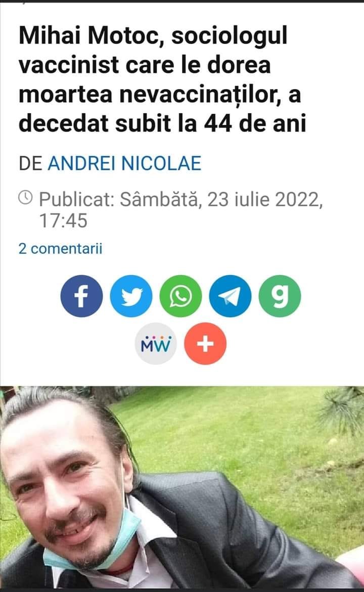Click the article headline about Mihai Motoc
The image size is (364, 592).
[162, 80]
